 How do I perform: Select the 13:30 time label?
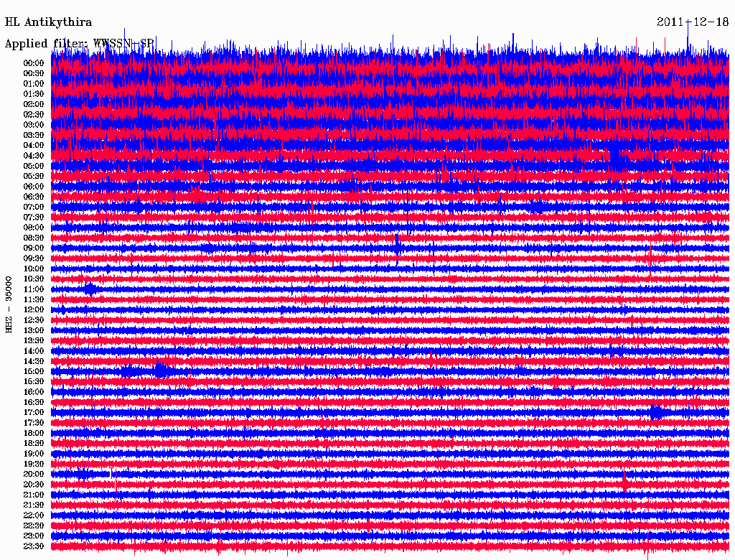click(x=34, y=341)
